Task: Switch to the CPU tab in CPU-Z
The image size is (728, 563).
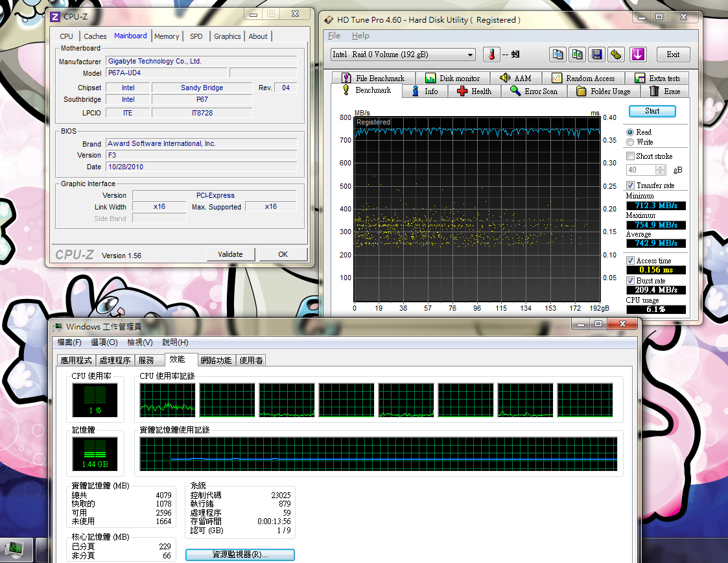Action: [66, 36]
